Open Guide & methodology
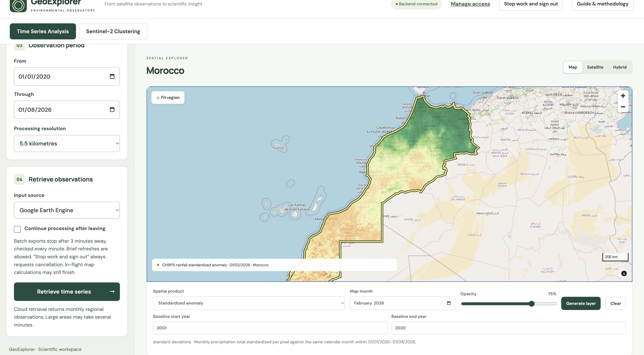This screenshot has width=644, height=355. pos(602,4)
